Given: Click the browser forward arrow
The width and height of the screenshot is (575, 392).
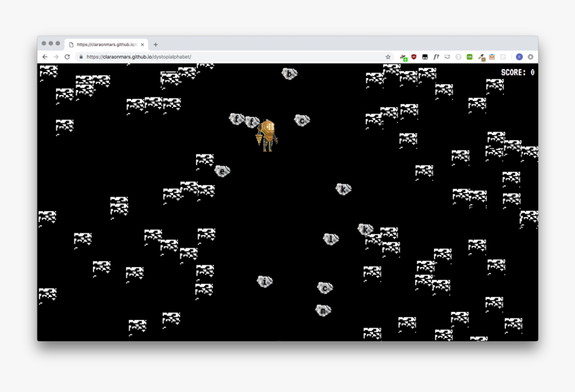Looking at the screenshot, I should (55, 57).
